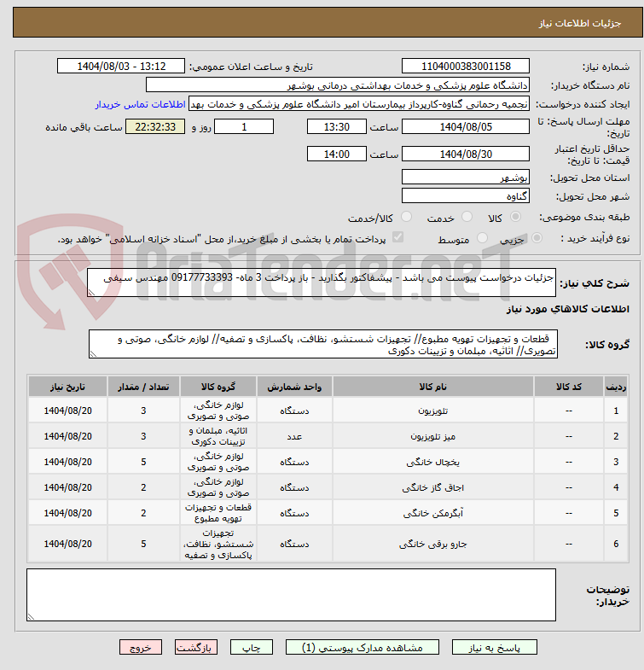644x670 pixels.
Task: Click the شهر محل تحویل field گناوه
Action: (466, 196)
